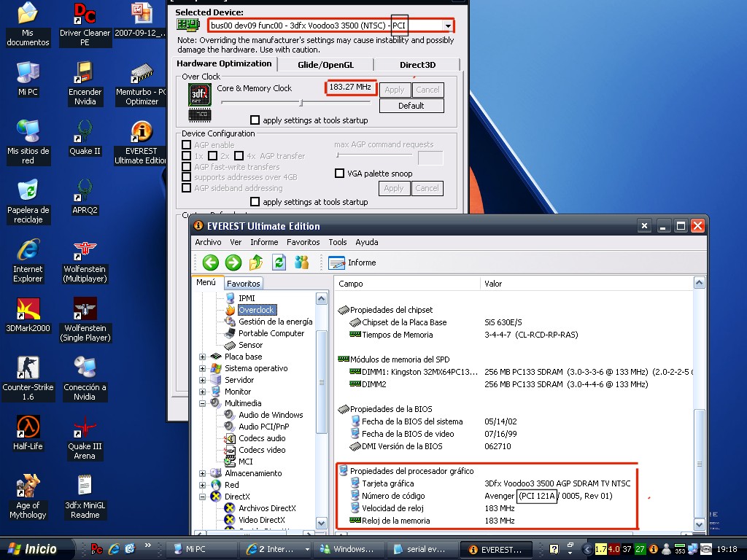Expand the Almacenamiento tree node
747x560 pixels.
[x=203, y=473]
